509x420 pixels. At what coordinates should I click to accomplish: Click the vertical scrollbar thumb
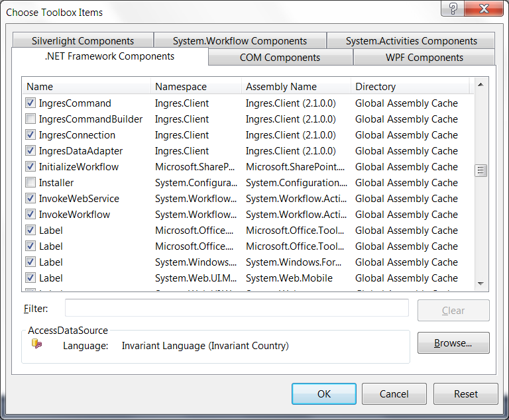click(x=481, y=170)
